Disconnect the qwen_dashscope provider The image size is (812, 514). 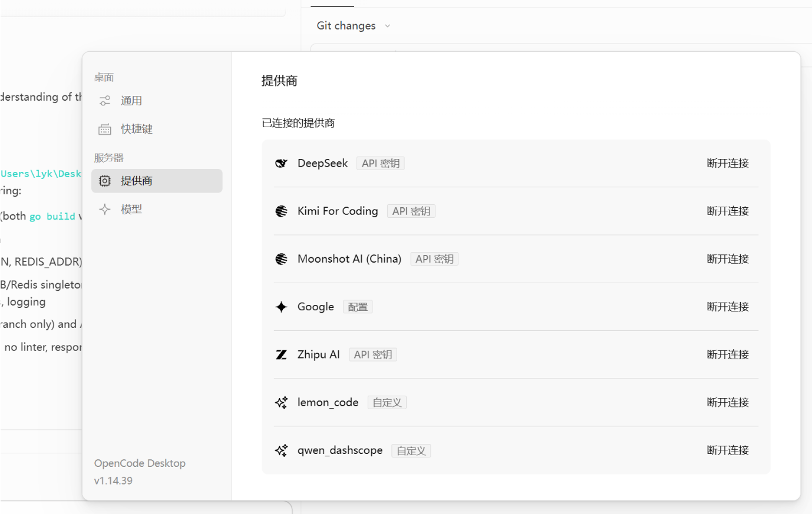click(x=728, y=450)
